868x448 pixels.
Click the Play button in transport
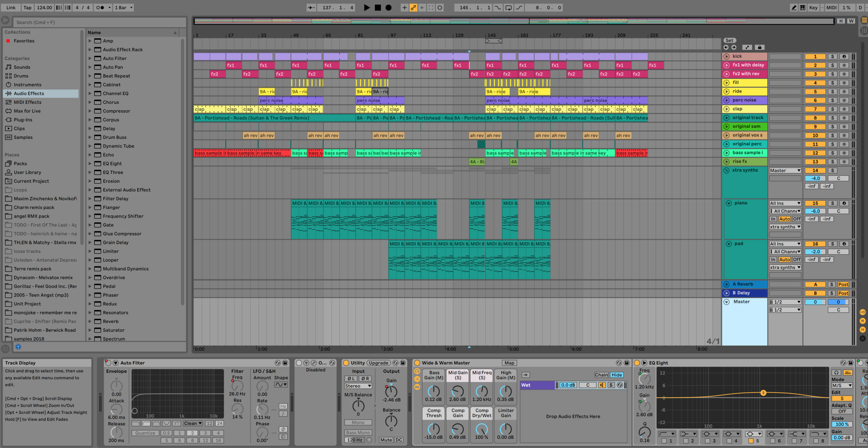point(367,7)
